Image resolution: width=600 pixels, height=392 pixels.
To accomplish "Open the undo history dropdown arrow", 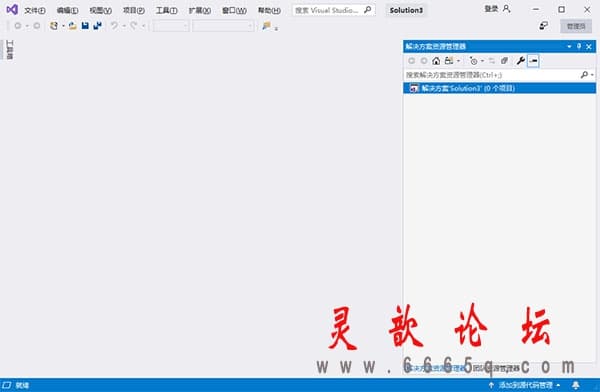I will [124, 26].
